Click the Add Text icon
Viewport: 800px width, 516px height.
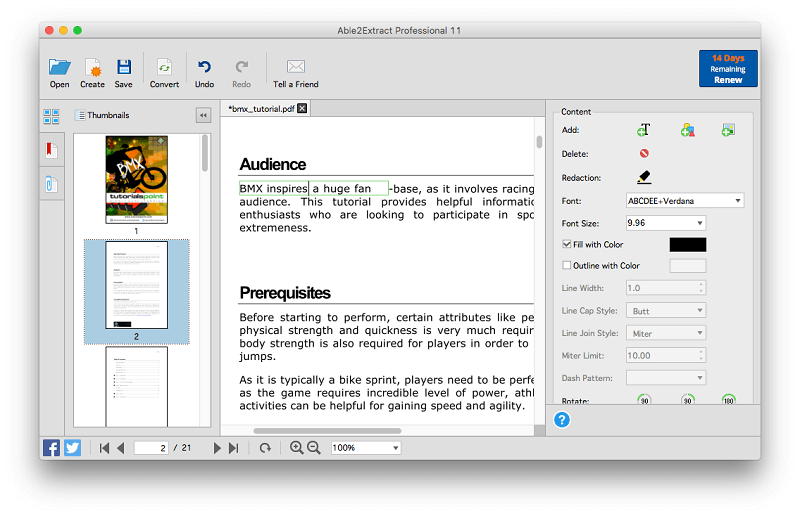click(644, 130)
